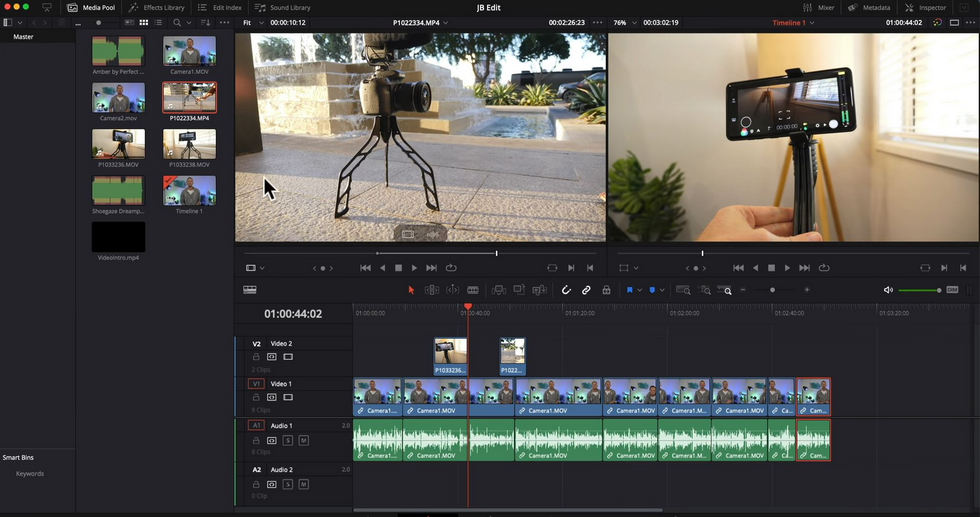The height and width of the screenshot is (517, 980).
Task: Switch to the Sound Library tab
Action: click(283, 7)
